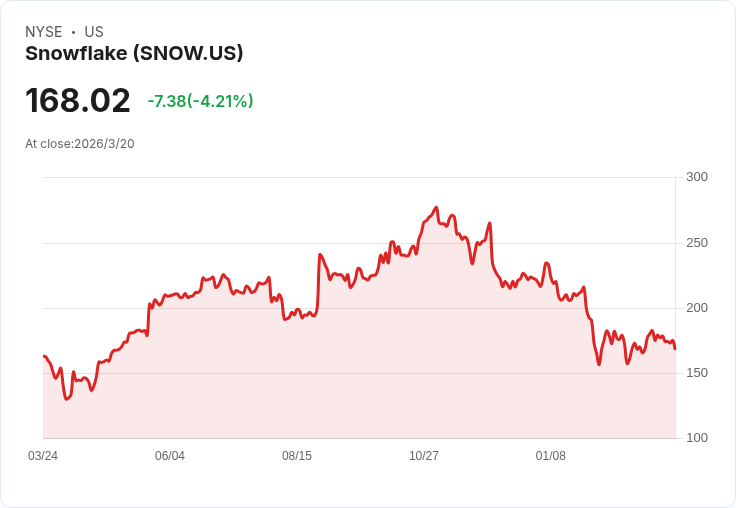Click the 150 y-axis label
This screenshot has height=508, width=736.
pos(697,373)
